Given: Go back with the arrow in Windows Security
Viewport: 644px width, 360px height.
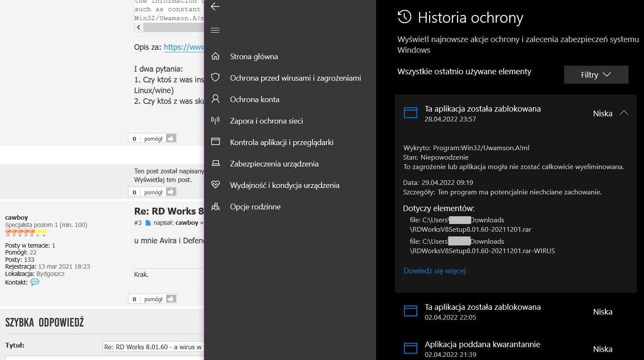Looking at the screenshot, I should [215, 6].
